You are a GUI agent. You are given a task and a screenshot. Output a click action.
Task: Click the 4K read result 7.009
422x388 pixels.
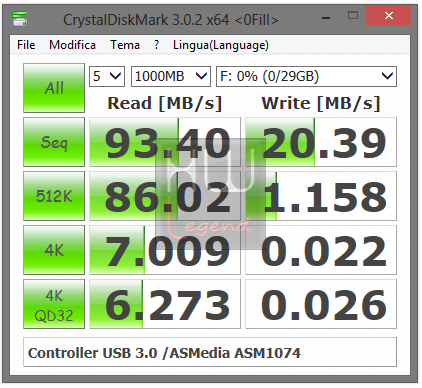[165, 250]
